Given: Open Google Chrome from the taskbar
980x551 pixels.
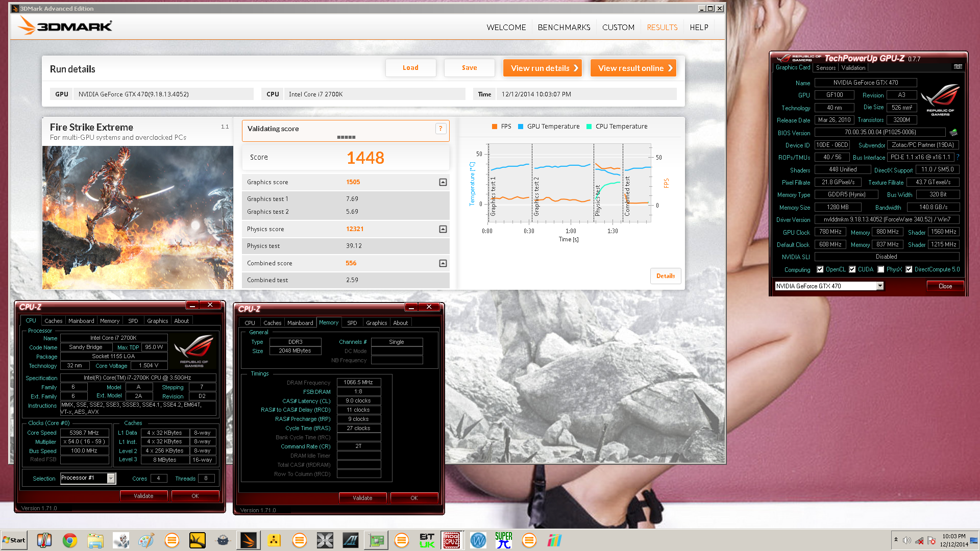Looking at the screenshot, I should 70,540.
